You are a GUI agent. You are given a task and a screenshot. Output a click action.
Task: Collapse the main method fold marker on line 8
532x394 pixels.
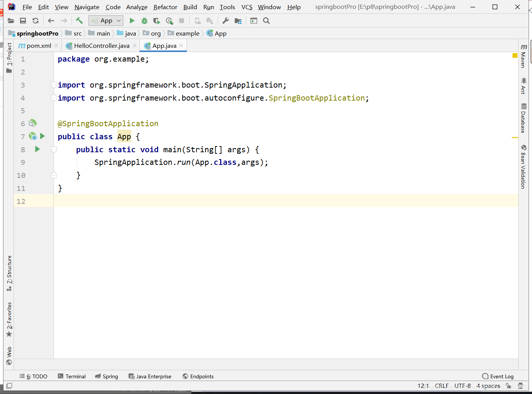[x=54, y=150]
